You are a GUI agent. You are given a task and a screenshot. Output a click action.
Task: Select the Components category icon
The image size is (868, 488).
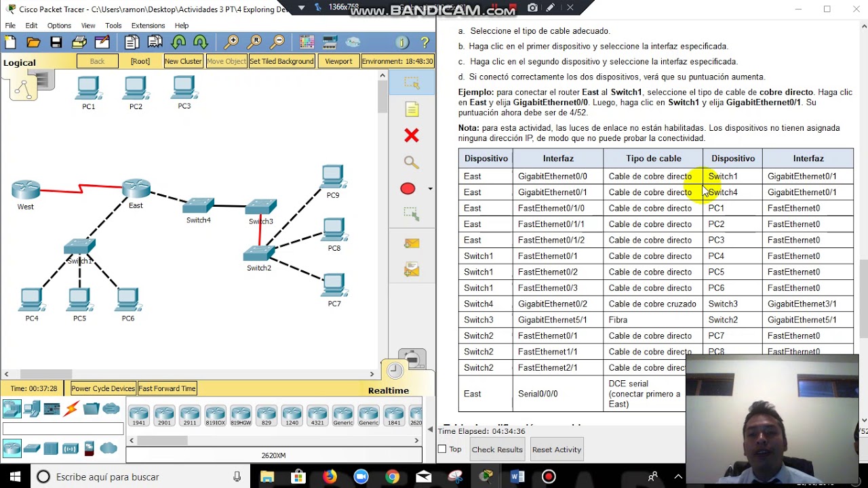point(52,409)
